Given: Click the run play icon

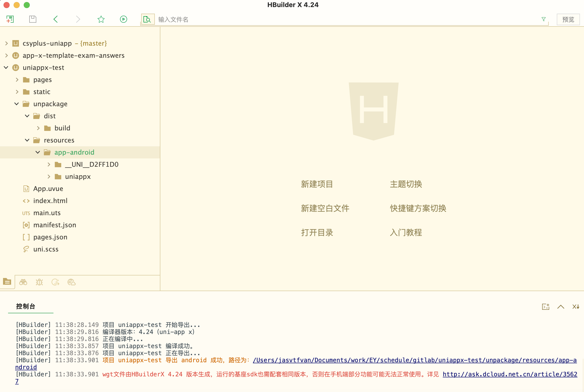Looking at the screenshot, I should tap(124, 19).
